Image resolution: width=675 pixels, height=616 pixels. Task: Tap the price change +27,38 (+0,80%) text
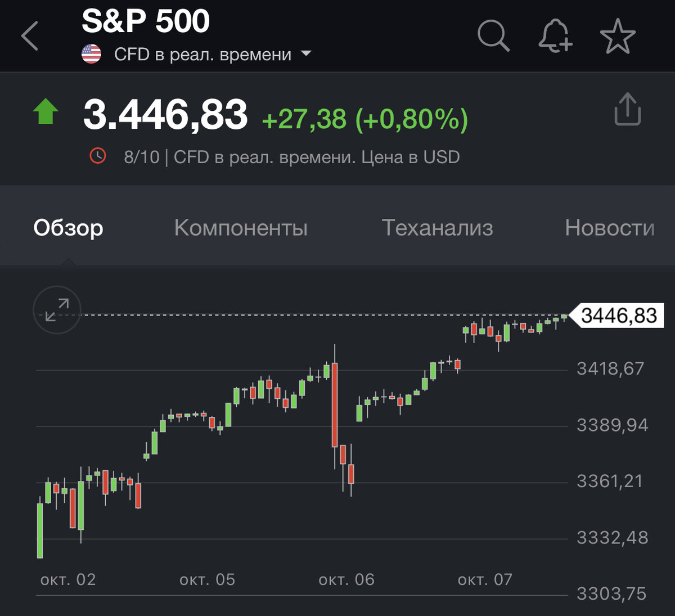[365, 119]
